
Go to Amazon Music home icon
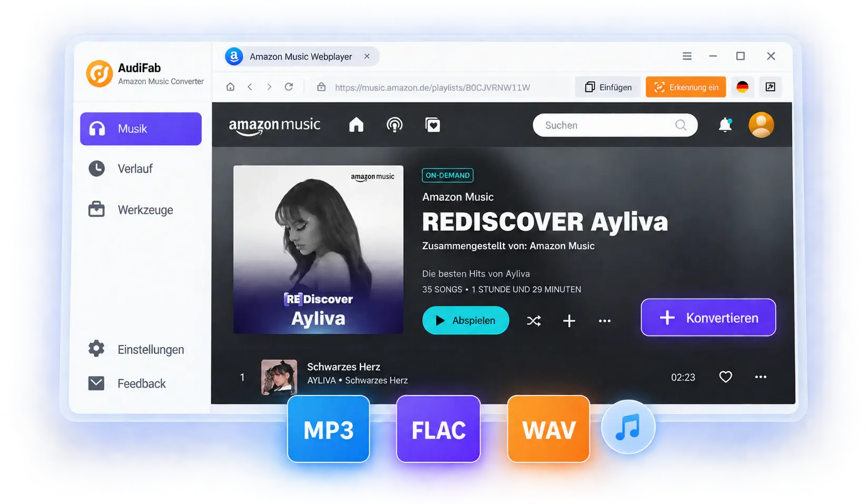[x=356, y=125]
